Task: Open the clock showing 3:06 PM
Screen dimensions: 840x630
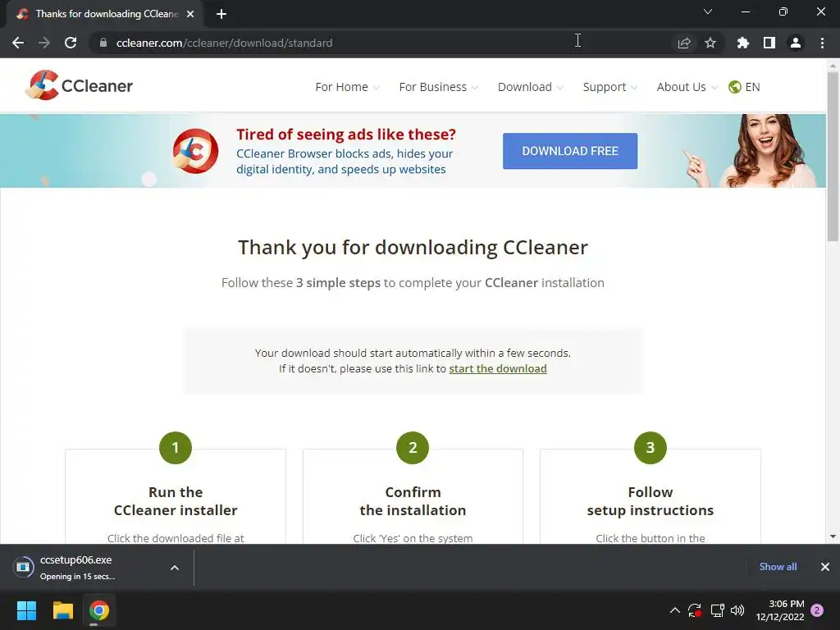Action: point(780,610)
